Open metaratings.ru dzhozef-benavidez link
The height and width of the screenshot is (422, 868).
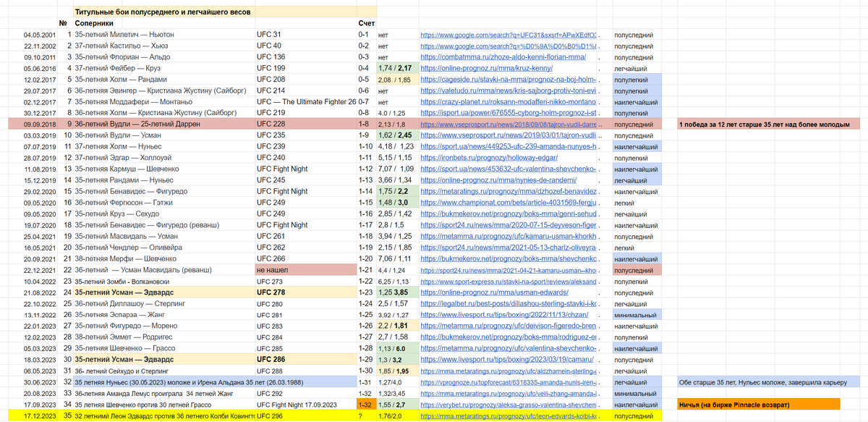[x=508, y=191]
